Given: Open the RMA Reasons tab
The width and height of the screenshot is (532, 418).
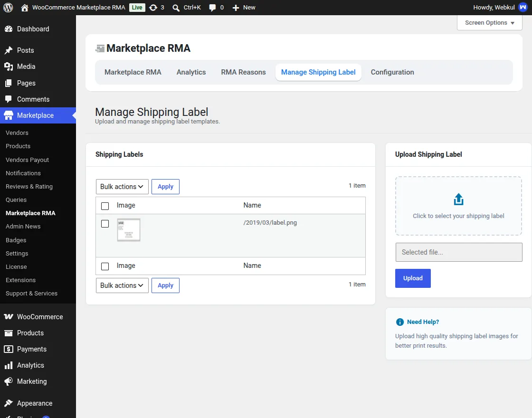Looking at the screenshot, I should coord(243,72).
